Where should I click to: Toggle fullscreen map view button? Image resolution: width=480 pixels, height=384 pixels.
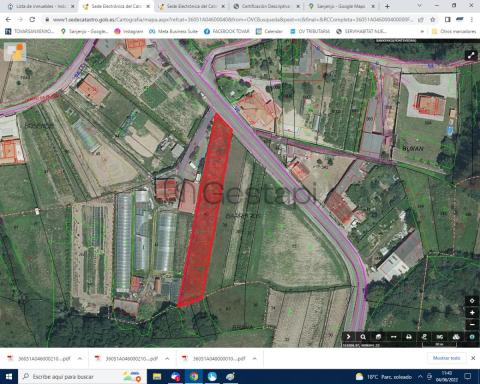coord(471,56)
